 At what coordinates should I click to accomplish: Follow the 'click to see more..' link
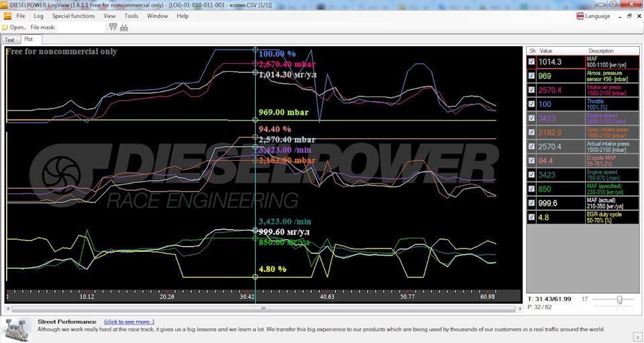click(129, 322)
